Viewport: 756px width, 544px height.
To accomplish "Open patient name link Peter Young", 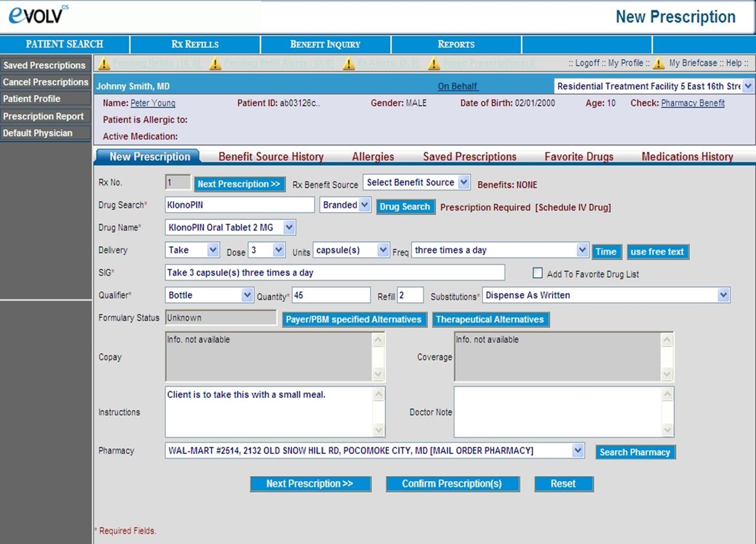I will click(x=153, y=103).
